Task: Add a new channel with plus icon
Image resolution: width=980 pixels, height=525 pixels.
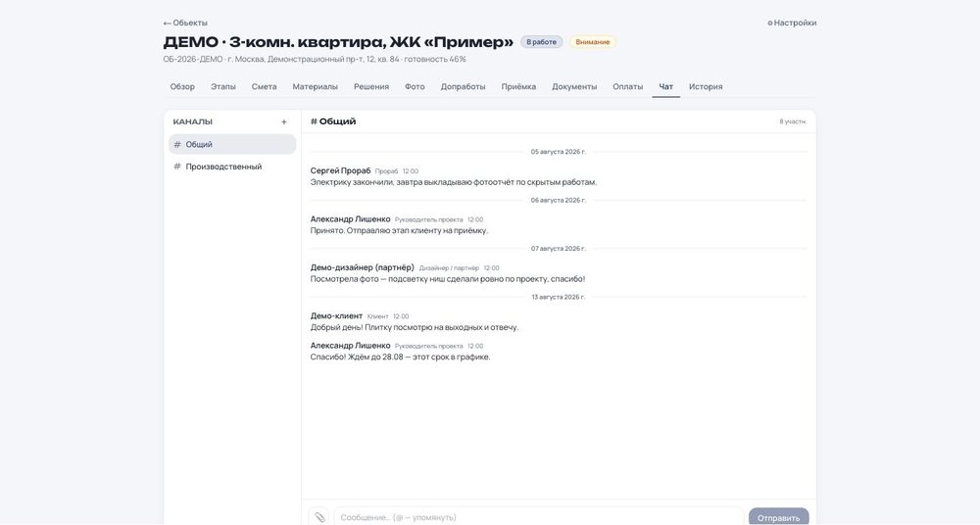Action: coord(284,121)
